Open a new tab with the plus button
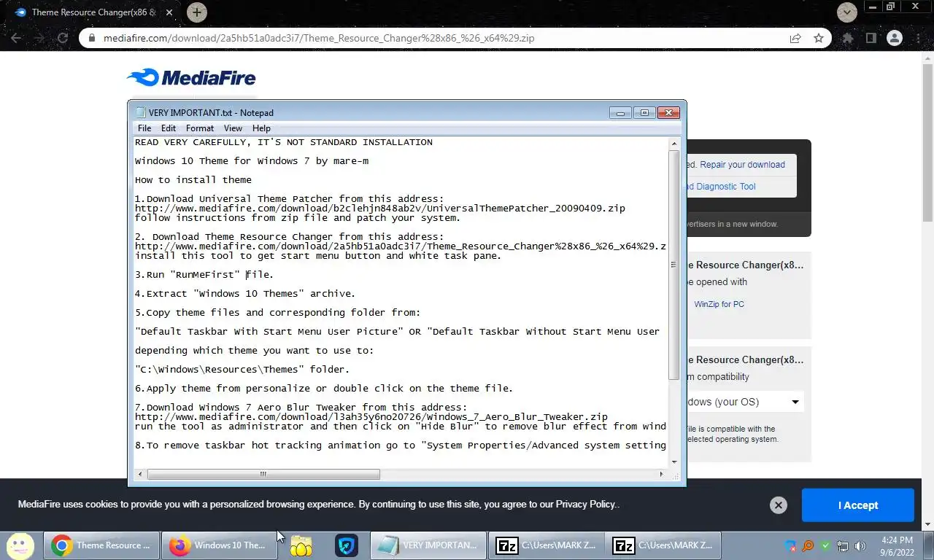This screenshot has height=560, width=934. [x=196, y=12]
